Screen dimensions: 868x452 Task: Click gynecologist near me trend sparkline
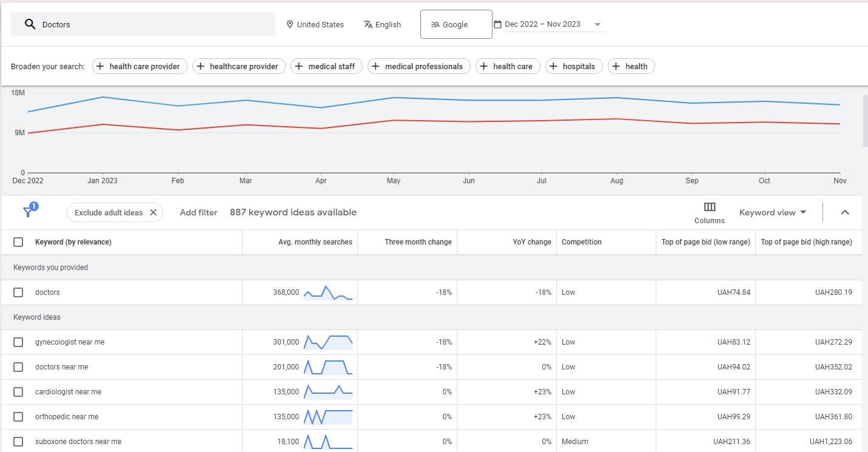point(328,342)
